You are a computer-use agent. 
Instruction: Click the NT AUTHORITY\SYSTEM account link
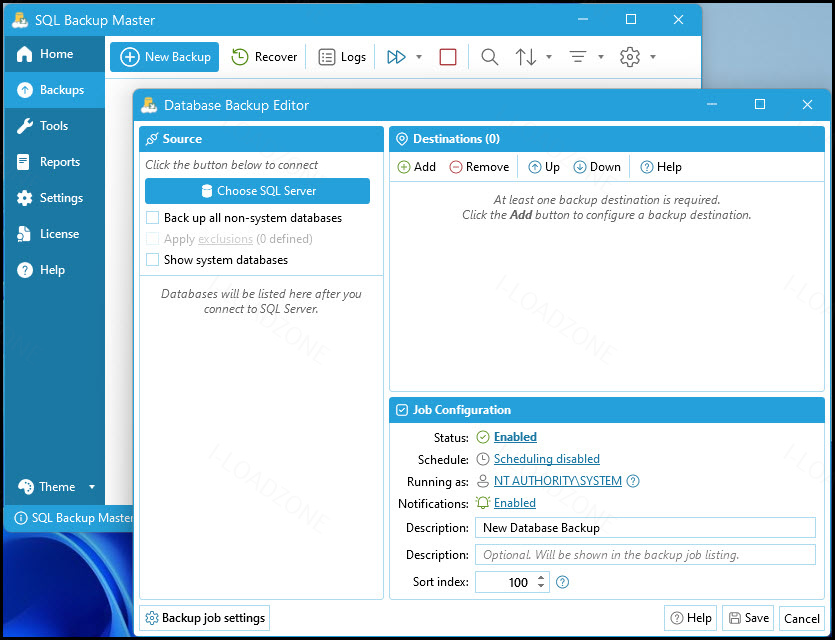tap(558, 481)
